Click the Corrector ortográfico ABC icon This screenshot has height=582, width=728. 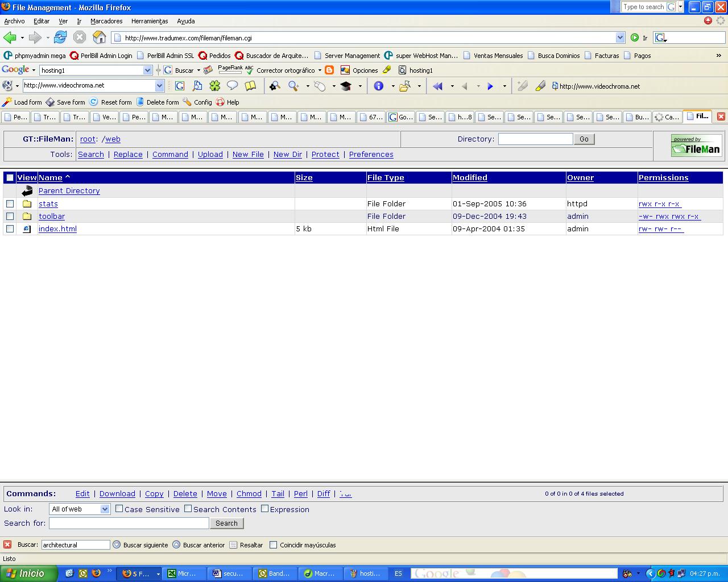coord(249,70)
